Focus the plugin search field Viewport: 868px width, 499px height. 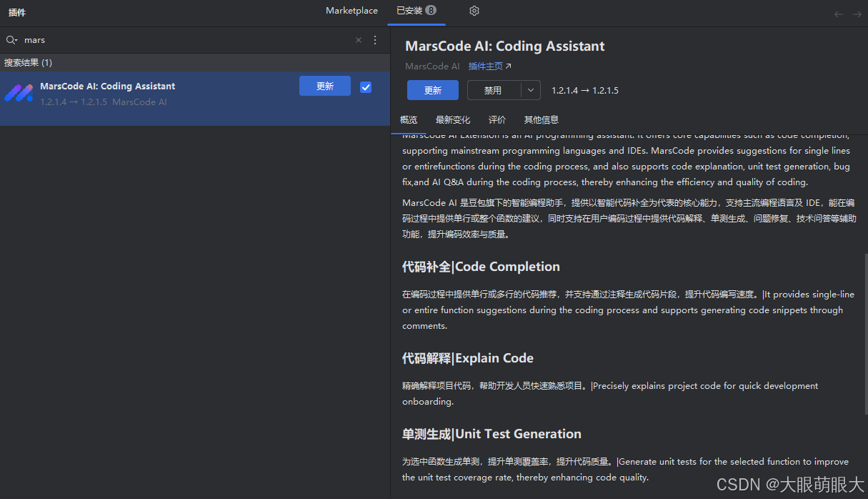tap(187, 40)
